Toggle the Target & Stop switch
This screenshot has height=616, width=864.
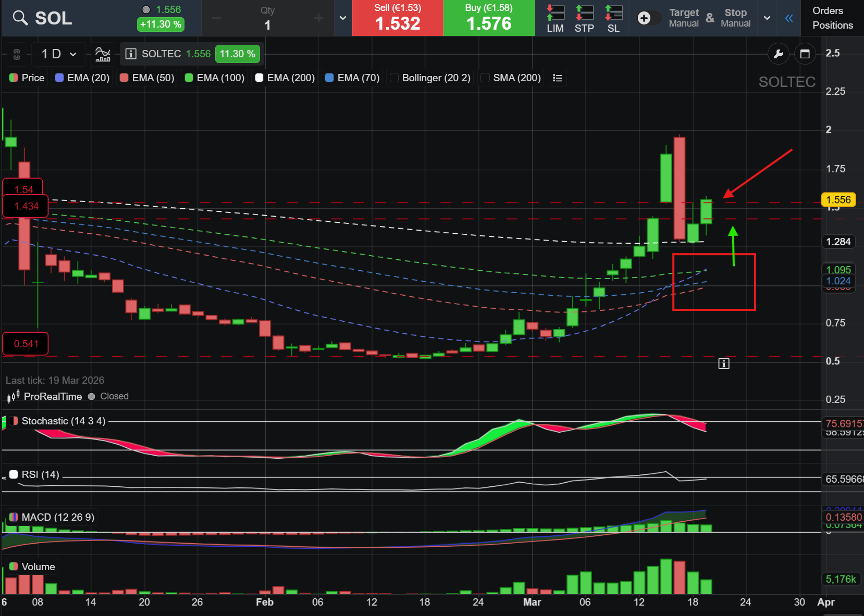649,18
